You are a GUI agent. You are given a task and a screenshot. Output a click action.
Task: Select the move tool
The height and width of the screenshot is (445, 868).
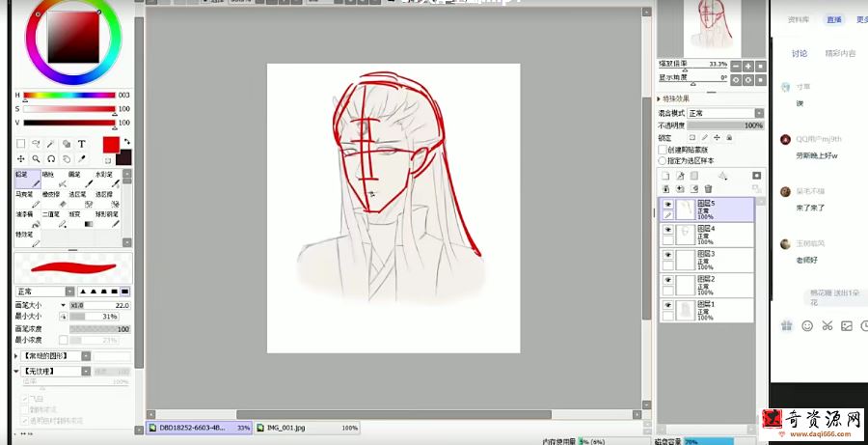click(21, 159)
